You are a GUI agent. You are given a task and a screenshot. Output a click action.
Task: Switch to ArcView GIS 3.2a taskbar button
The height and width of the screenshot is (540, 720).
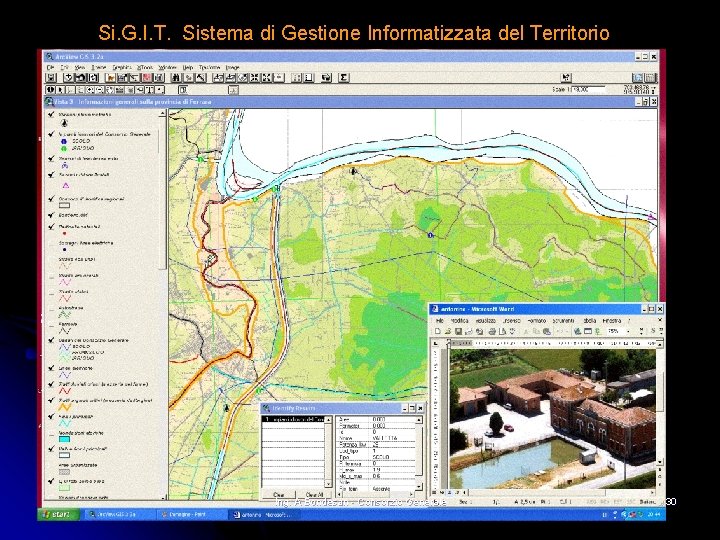click(x=118, y=515)
